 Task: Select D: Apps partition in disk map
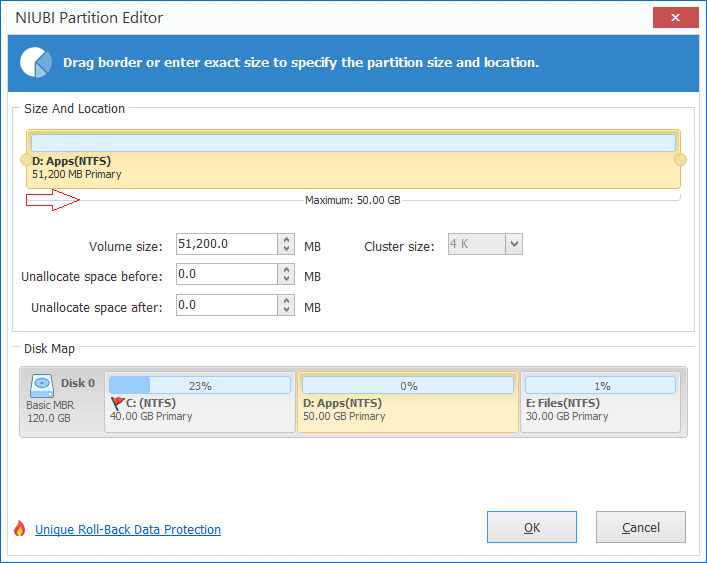408,402
